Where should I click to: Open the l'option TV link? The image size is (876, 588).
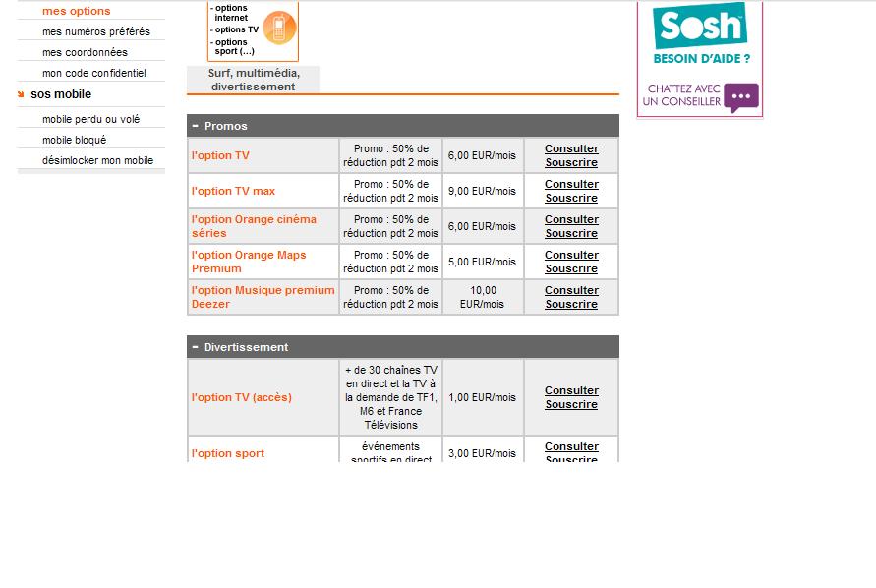(220, 156)
